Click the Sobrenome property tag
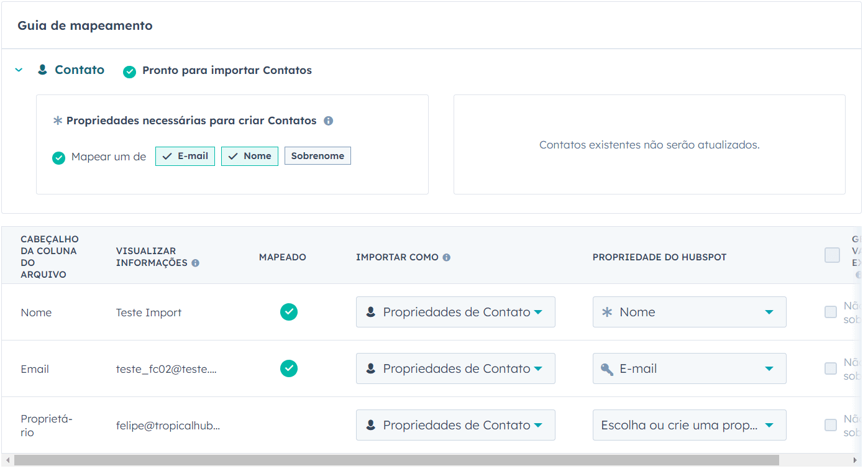This screenshot has height=471, width=868. [318, 156]
